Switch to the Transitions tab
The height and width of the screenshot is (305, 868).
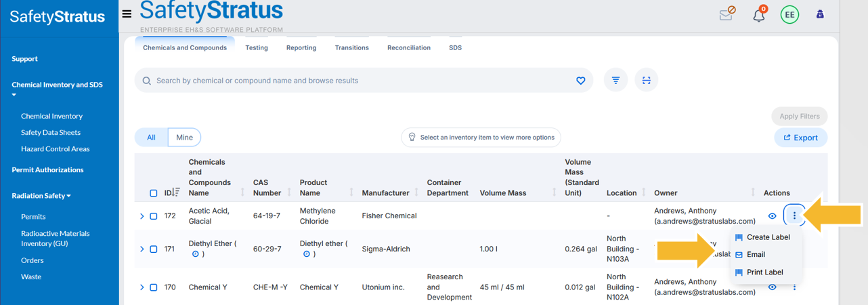[x=352, y=47]
